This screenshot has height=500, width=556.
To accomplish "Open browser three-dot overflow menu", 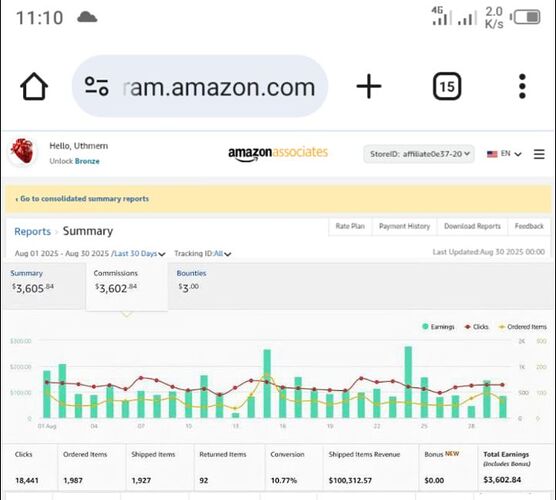I will 522,86.
